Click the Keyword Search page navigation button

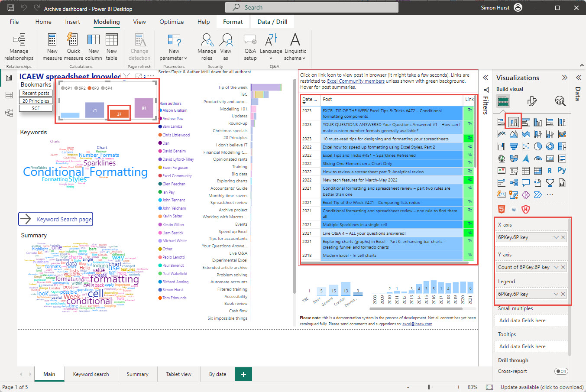pos(55,219)
